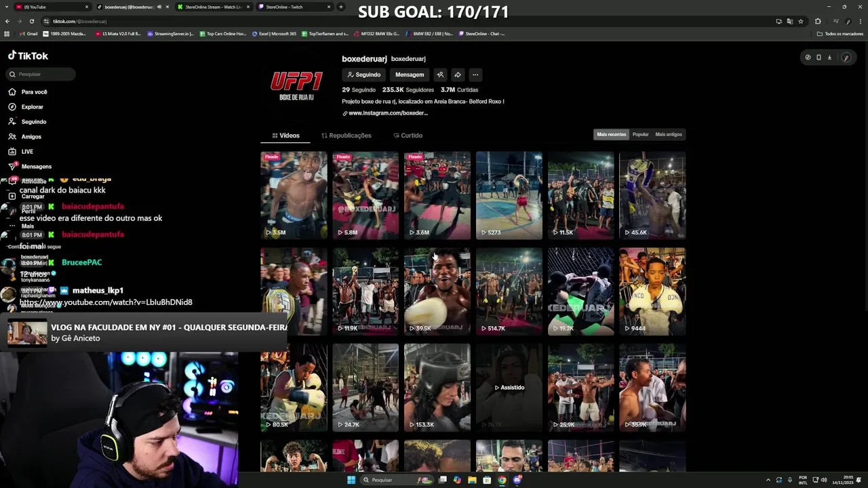Image resolution: width=868 pixels, height=488 pixels.
Task: Click the Seguindo follow-status button
Action: tap(364, 75)
